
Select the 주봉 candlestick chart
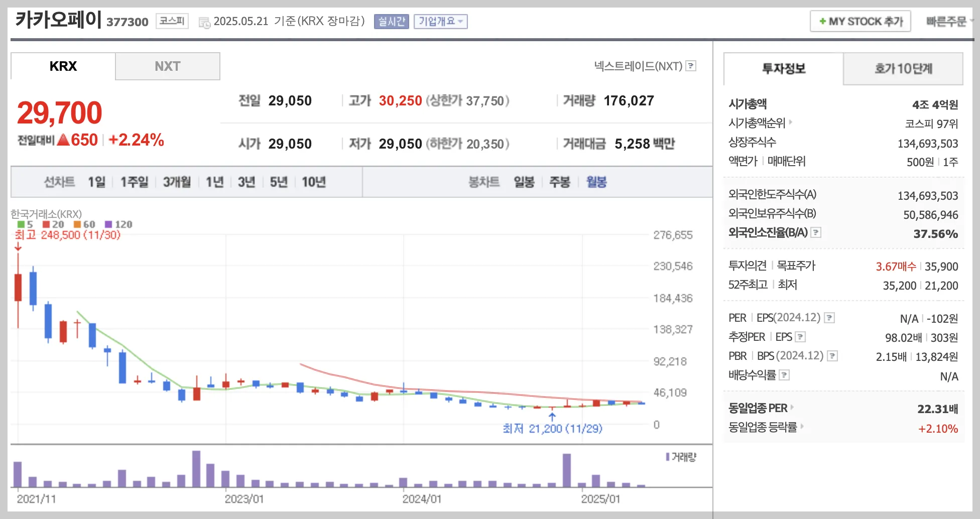(560, 182)
